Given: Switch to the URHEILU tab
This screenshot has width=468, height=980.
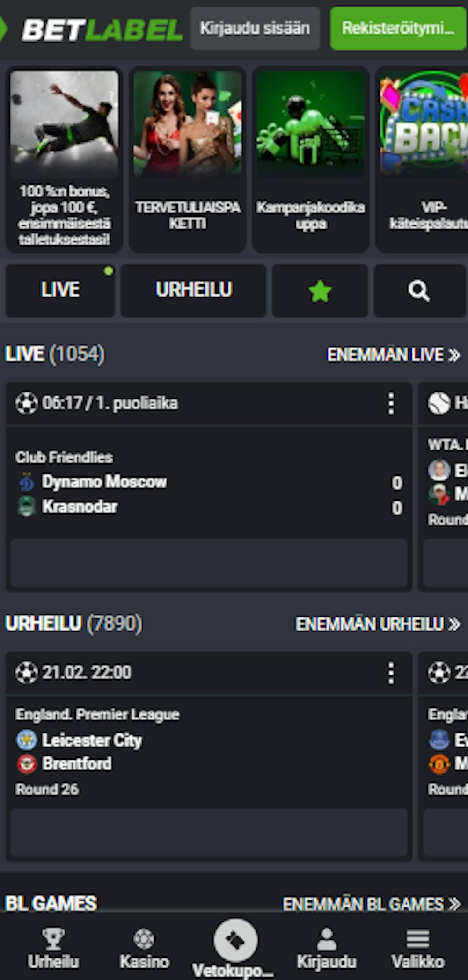Looking at the screenshot, I should pyautogui.click(x=194, y=290).
